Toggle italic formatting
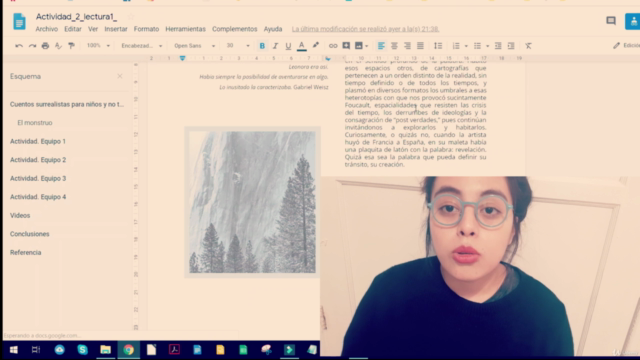The height and width of the screenshot is (360, 640). (x=275, y=46)
